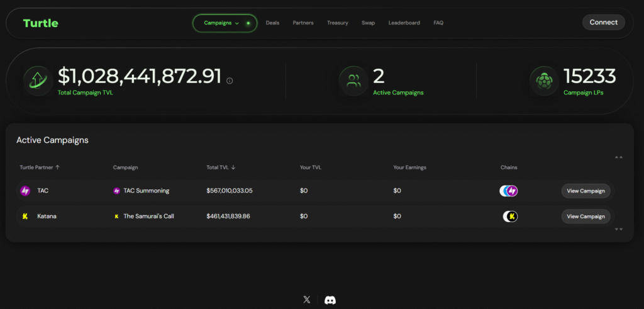View Campaign for TAC
The width and height of the screenshot is (644, 309).
[x=586, y=191]
